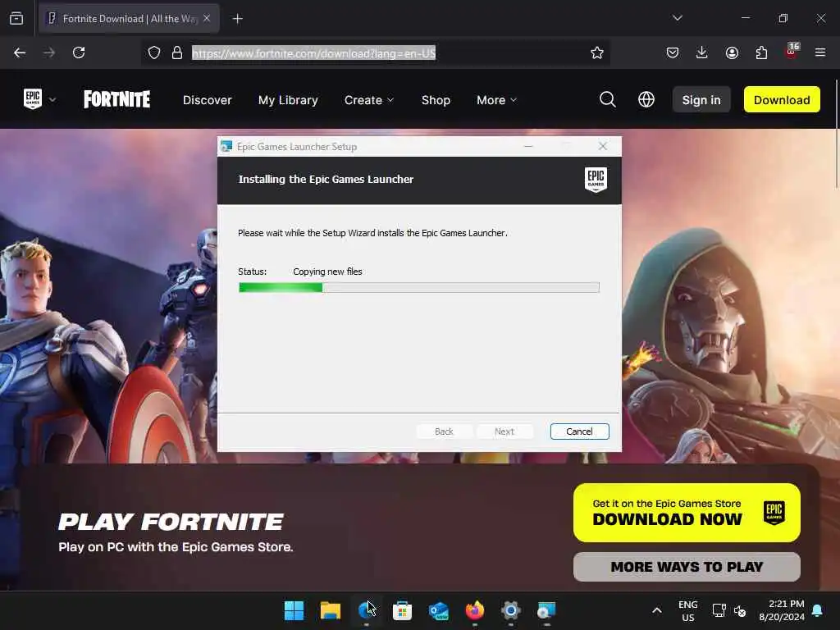This screenshot has height=630, width=840.
Task: Expand the Create menu
Action: point(368,100)
